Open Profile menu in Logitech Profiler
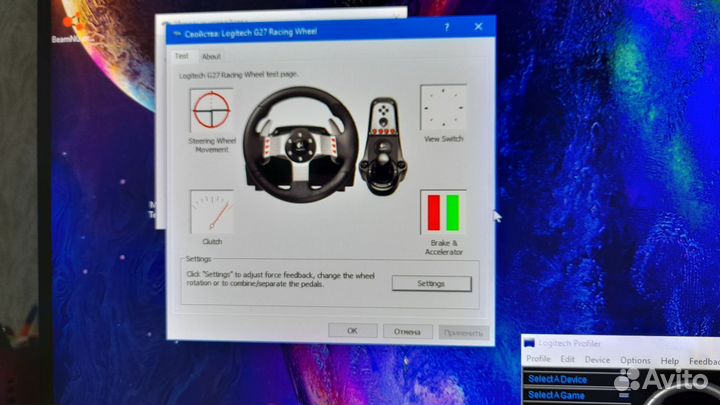This screenshot has height=405, width=720. click(x=538, y=359)
